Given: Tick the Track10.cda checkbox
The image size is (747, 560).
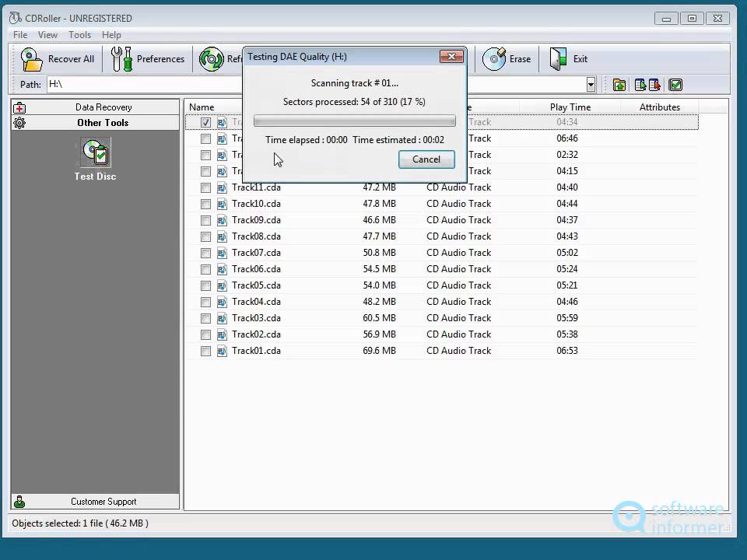Looking at the screenshot, I should tap(205, 205).
